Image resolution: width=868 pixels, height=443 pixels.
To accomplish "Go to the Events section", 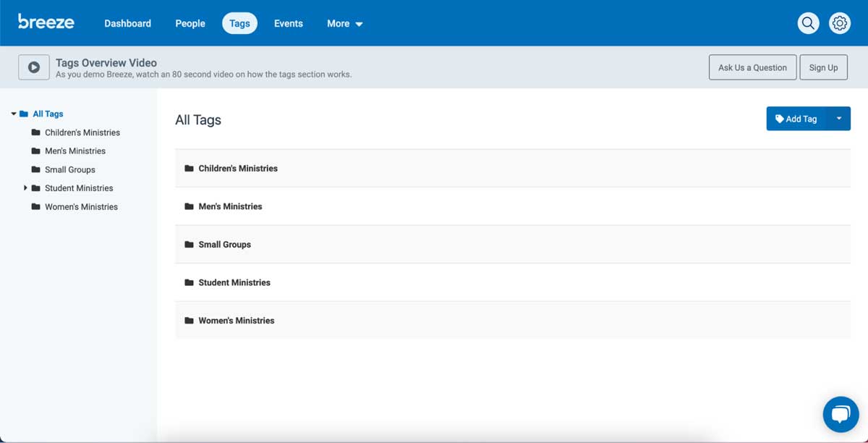I will [x=288, y=23].
